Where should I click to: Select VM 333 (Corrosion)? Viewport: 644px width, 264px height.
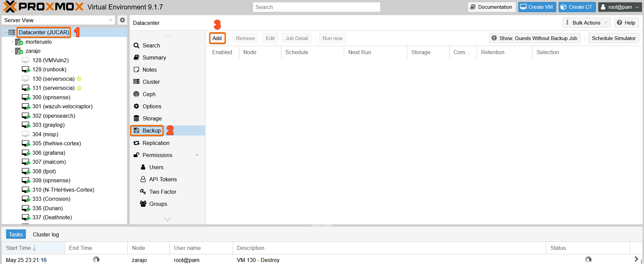(51, 199)
